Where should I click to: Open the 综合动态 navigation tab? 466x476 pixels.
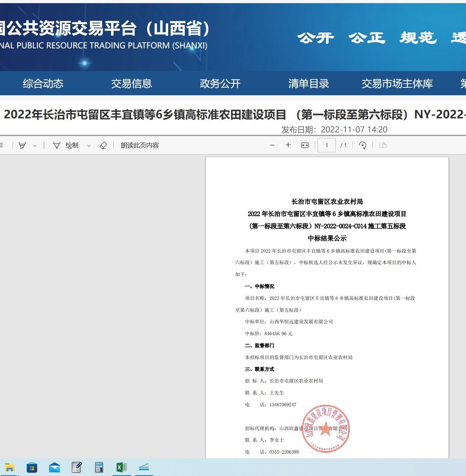43,84
